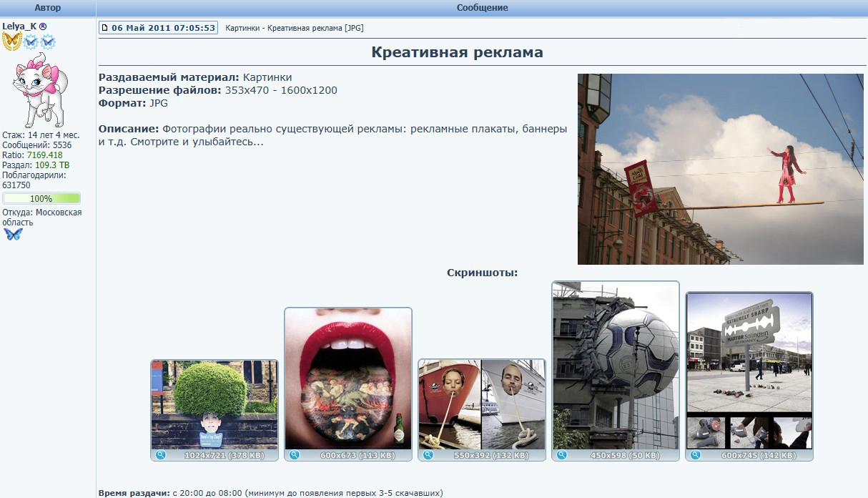Click the 100% green progress bar

click(41, 198)
